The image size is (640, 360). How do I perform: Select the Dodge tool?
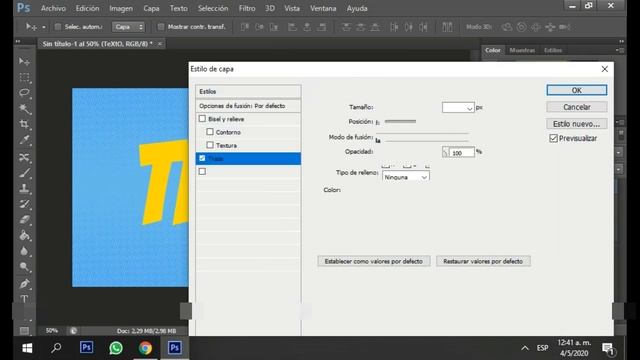[24, 267]
